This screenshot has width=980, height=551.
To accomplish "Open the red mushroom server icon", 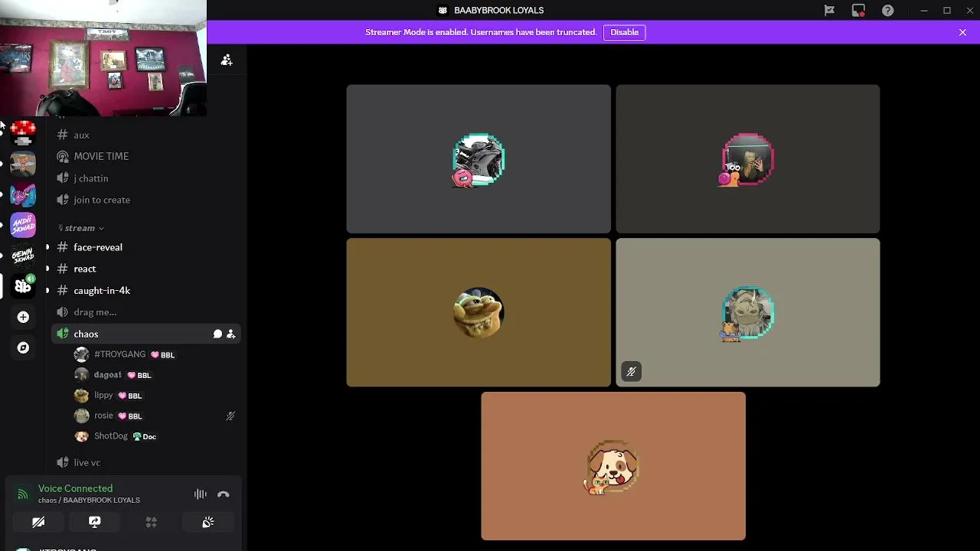I will coord(23,132).
